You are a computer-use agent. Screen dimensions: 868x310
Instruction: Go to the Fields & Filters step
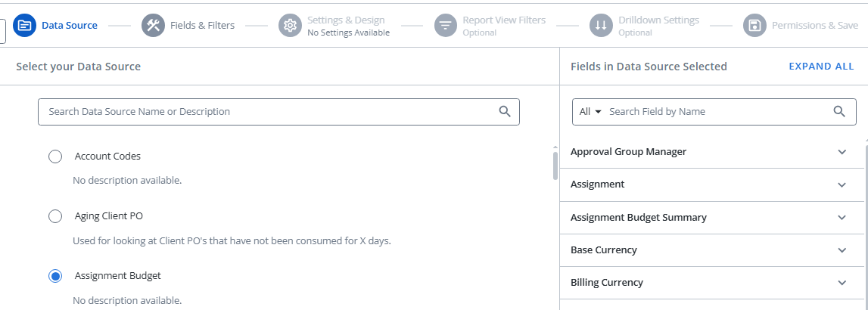tap(201, 26)
